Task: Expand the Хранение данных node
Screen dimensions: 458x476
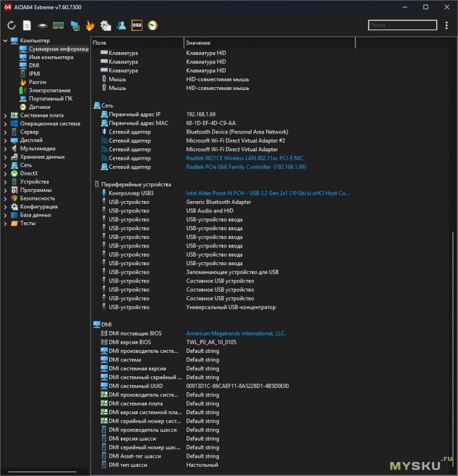Action: coord(5,156)
